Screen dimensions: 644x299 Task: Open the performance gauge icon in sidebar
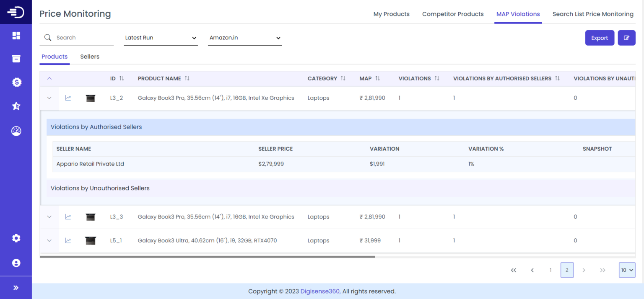[x=16, y=131]
